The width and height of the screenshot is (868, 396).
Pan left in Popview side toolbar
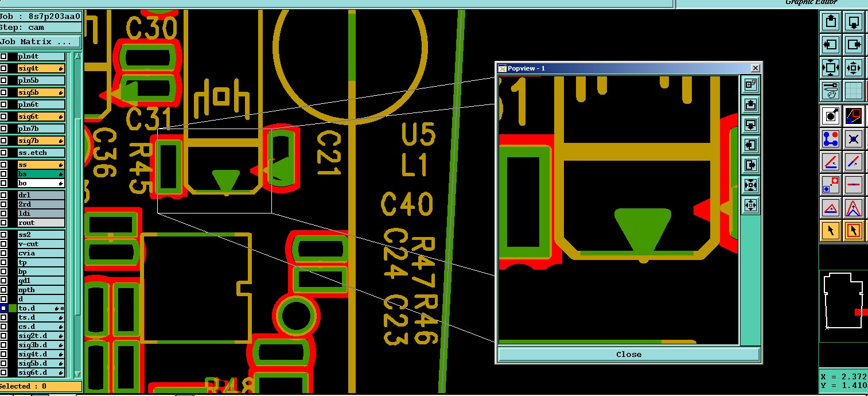[x=750, y=145]
